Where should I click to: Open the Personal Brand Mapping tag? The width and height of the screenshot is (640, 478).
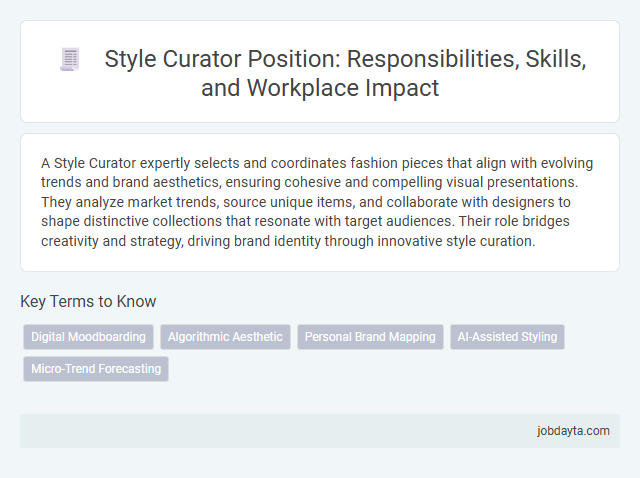tap(370, 337)
